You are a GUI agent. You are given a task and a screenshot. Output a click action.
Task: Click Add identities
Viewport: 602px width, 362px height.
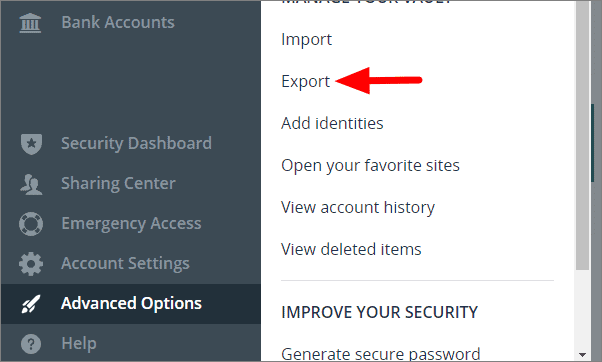pos(332,123)
